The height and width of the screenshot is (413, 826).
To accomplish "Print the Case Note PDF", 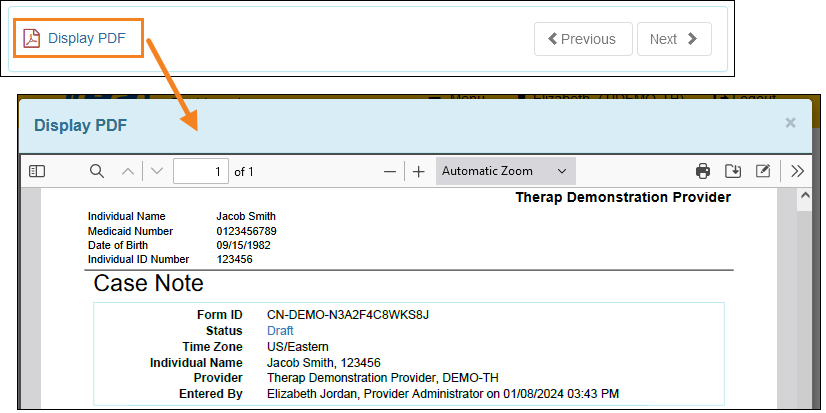I will coord(703,171).
